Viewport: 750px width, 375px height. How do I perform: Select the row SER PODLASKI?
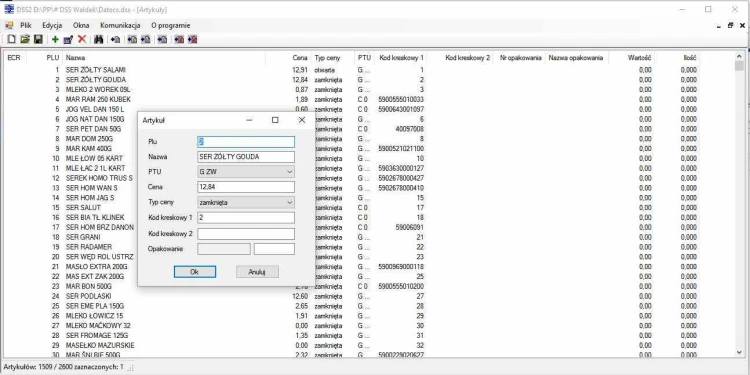351,296
